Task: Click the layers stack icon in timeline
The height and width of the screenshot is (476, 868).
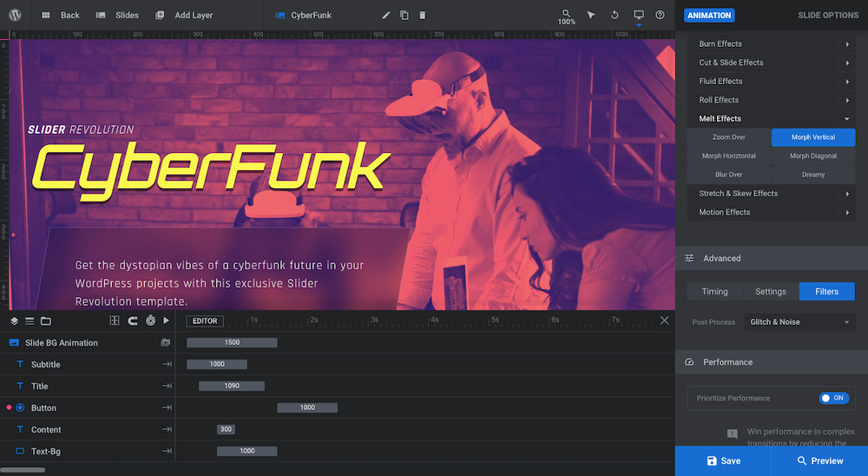Action: pyautogui.click(x=15, y=321)
